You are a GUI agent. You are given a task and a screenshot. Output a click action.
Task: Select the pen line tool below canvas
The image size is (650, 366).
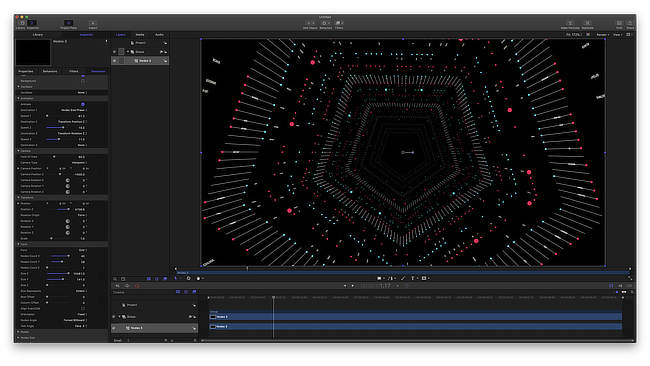click(403, 279)
